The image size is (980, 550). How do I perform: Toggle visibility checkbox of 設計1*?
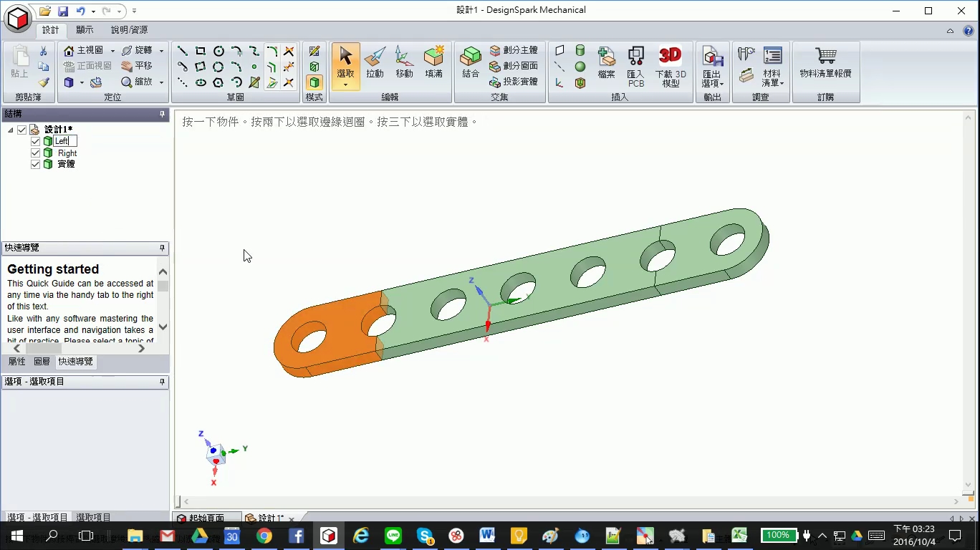(22, 130)
